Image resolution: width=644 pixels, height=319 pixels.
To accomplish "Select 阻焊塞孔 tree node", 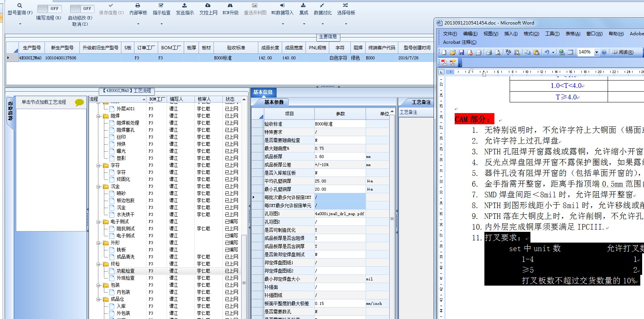I will 125,130.
